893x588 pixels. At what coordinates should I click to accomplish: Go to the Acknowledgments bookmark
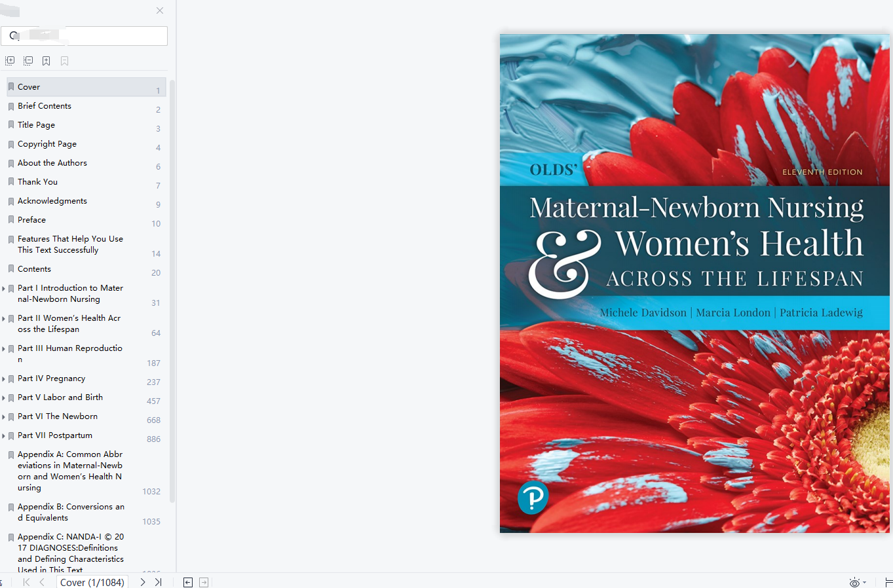point(52,201)
